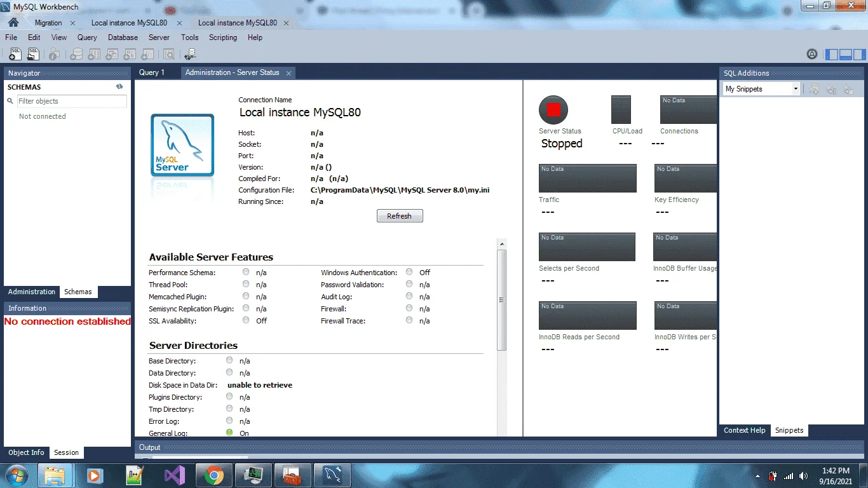Open the schema inspector toolbar icon
This screenshot has height=488, width=868.
(55, 55)
